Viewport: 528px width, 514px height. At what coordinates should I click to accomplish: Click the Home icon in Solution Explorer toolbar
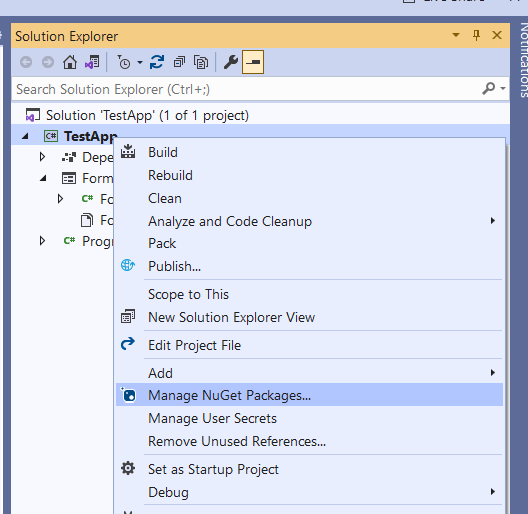click(70, 62)
